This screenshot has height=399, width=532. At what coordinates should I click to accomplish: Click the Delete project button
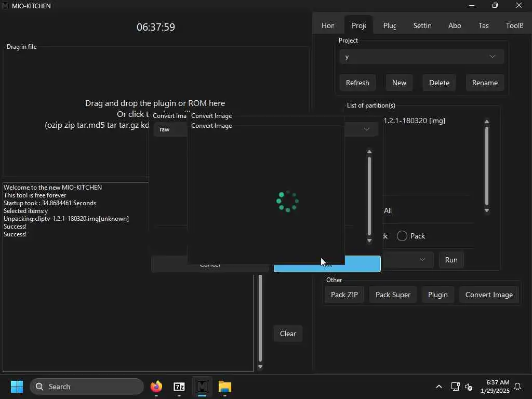click(x=439, y=83)
